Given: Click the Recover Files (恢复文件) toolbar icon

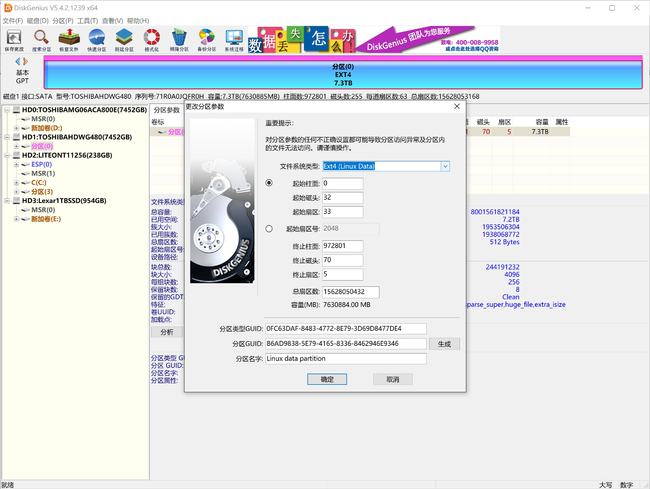Looking at the screenshot, I should 69,40.
